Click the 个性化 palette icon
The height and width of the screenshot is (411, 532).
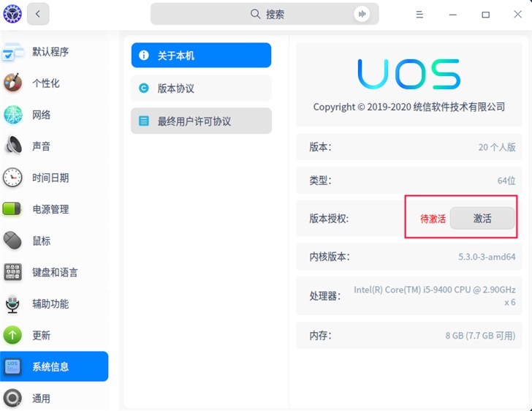pyautogui.click(x=13, y=83)
